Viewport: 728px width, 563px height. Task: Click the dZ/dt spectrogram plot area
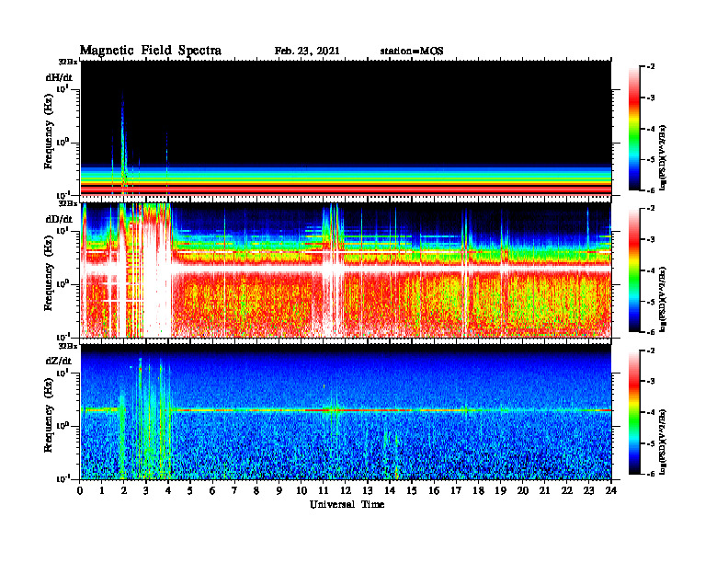[346, 412]
